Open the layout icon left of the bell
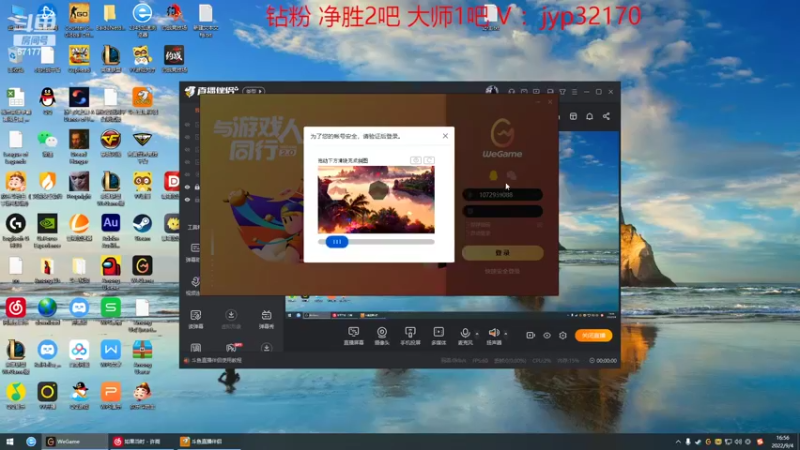 tap(573, 116)
